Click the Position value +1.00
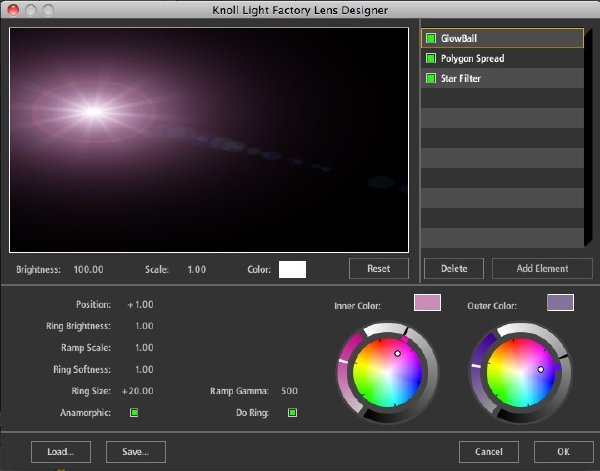Viewport: 600px width, 471px height. [140, 305]
